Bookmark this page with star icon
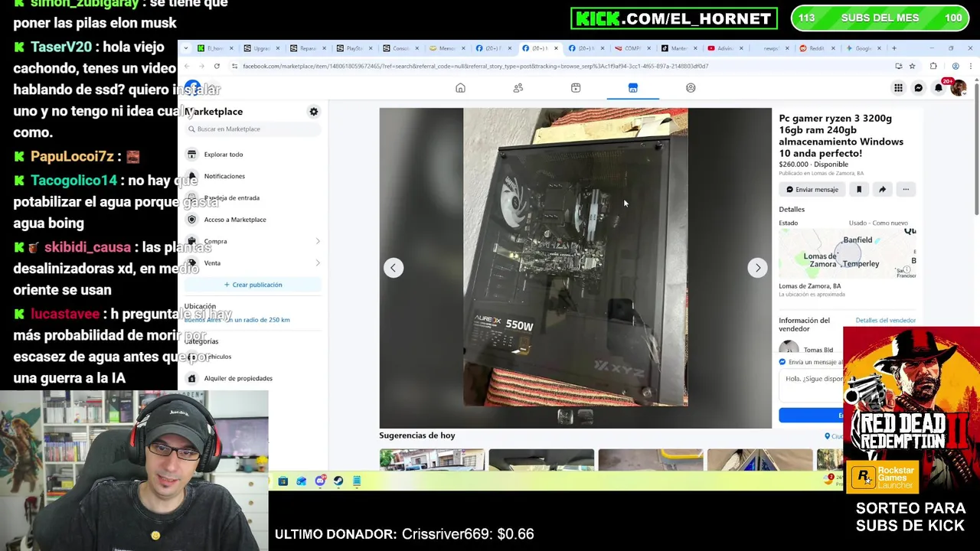Viewport: 980px width, 551px height. coord(912,67)
